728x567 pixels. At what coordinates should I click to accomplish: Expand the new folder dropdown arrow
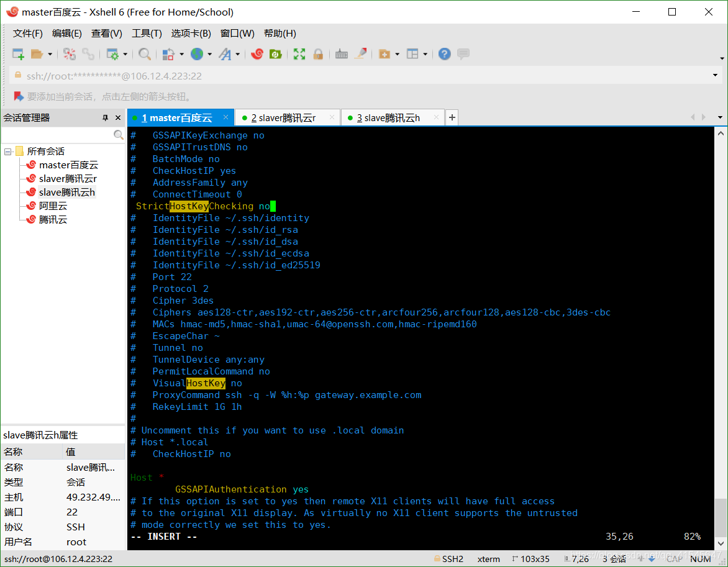pyautogui.click(x=397, y=54)
